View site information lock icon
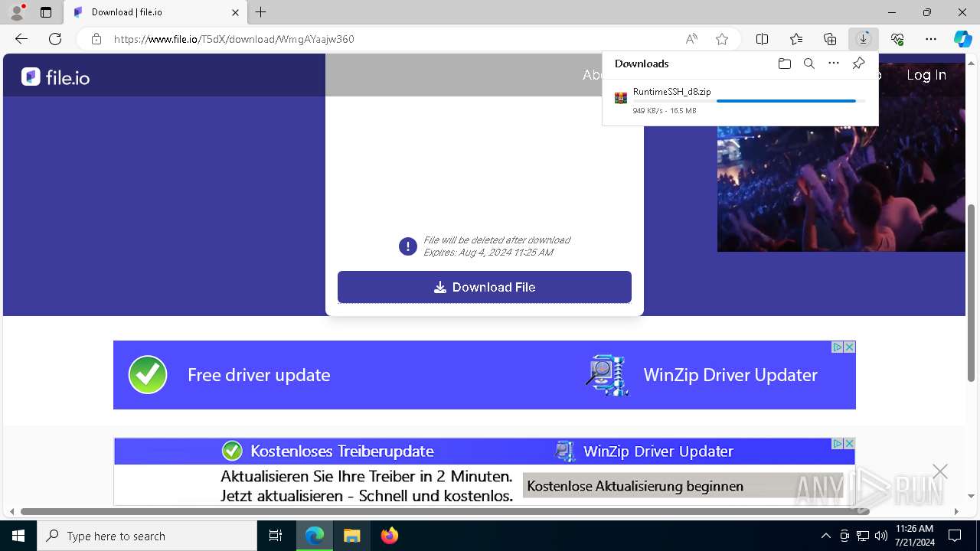 [96, 39]
